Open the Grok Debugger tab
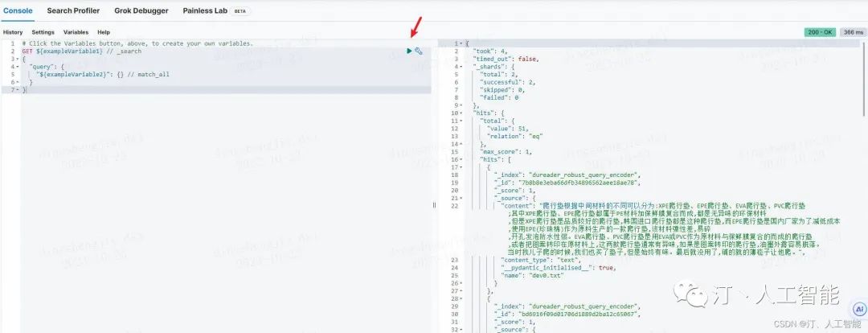This screenshot has height=333, width=868. click(141, 10)
